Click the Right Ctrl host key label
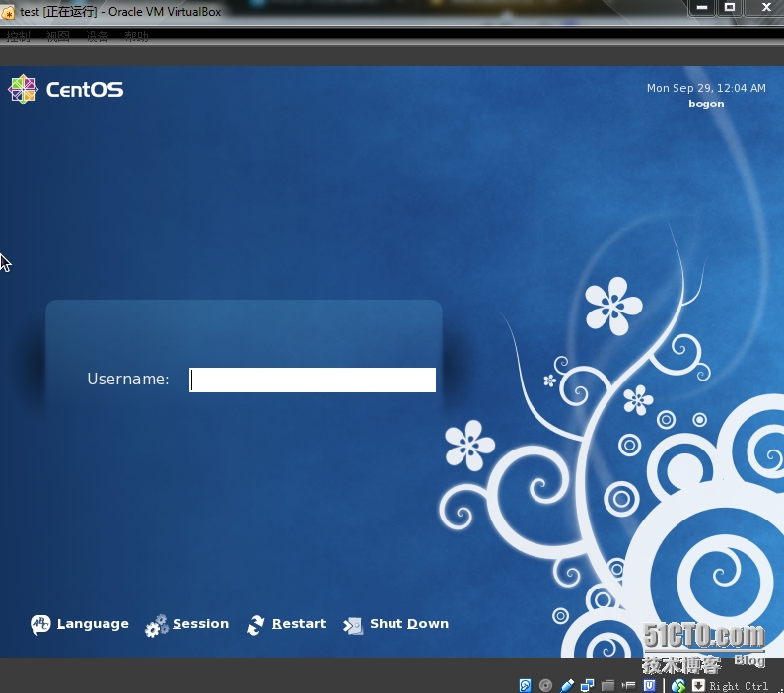The width and height of the screenshot is (784, 693). [739, 686]
